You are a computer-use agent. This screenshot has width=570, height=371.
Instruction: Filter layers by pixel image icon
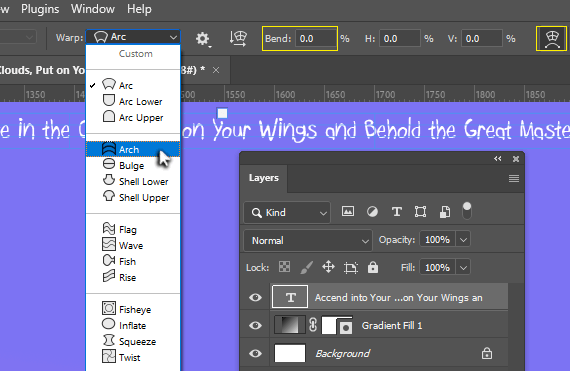[x=348, y=211]
